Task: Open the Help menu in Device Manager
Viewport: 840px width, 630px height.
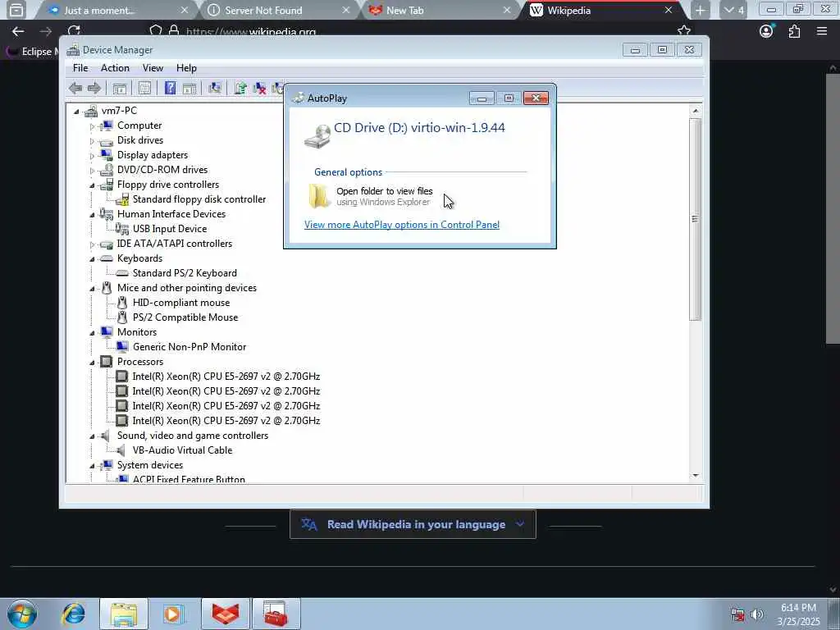Action: (x=186, y=68)
